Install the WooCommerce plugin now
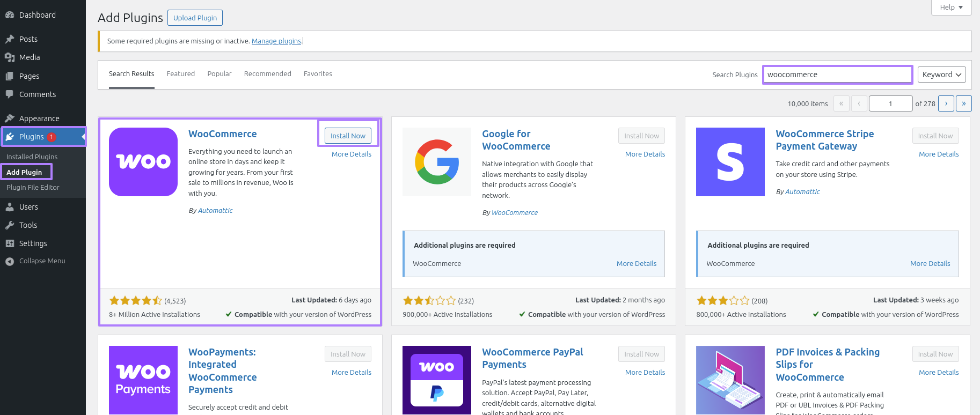Viewport: 980px width, 415px height. [x=348, y=136]
